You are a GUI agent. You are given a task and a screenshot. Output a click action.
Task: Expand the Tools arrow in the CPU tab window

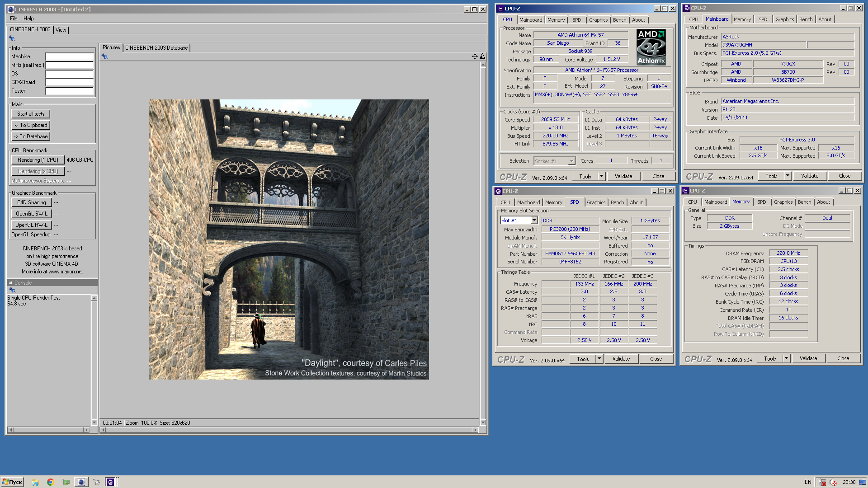coord(601,176)
